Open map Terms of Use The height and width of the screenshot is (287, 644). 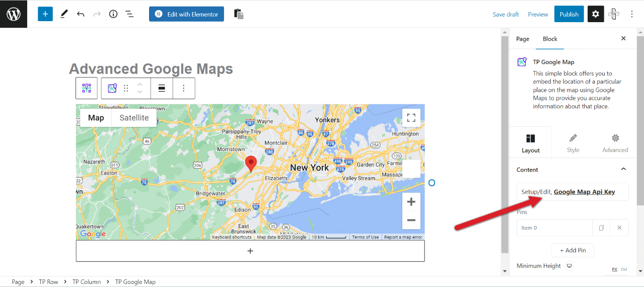click(x=366, y=237)
